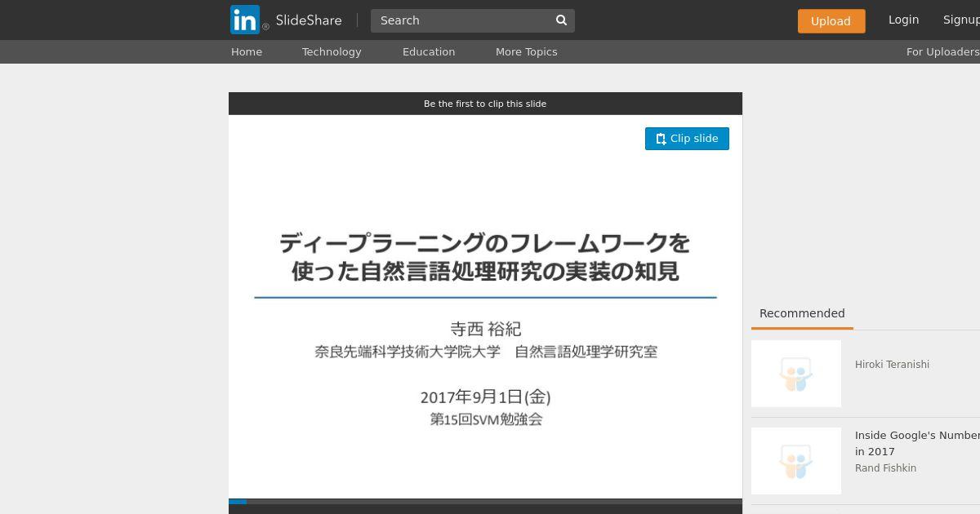Screen dimensions: 980x514
Task: Click the LinkedIn logo icon
Action: (245, 20)
